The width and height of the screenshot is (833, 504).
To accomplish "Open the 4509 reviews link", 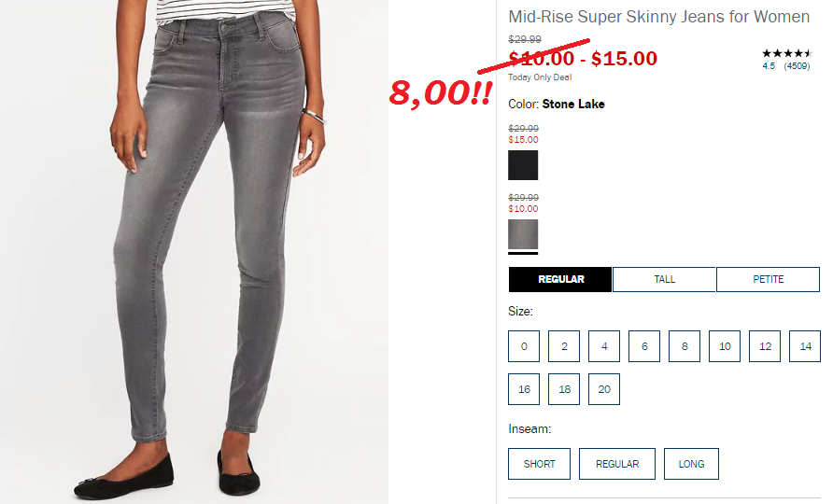I will click(x=797, y=66).
